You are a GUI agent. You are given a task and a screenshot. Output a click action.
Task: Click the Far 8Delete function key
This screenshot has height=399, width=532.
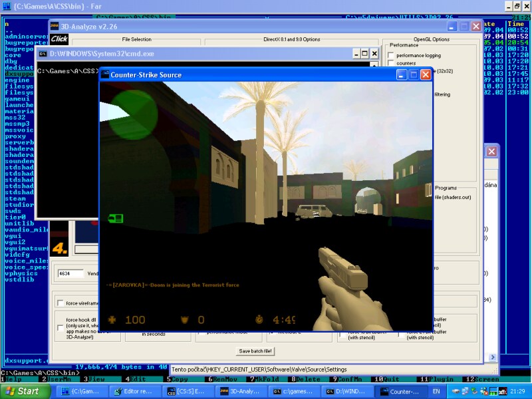tap(306, 379)
